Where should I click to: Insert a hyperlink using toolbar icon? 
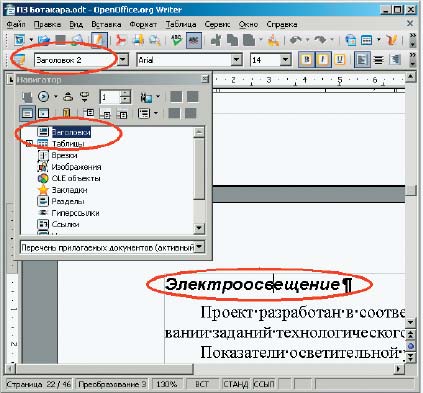tap(350, 40)
